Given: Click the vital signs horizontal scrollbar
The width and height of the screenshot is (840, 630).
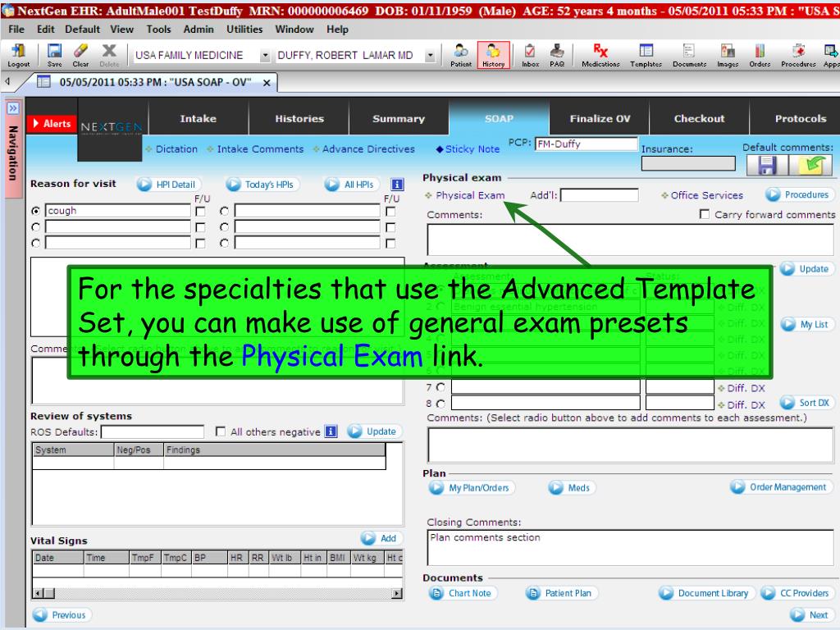Looking at the screenshot, I should point(217,593).
